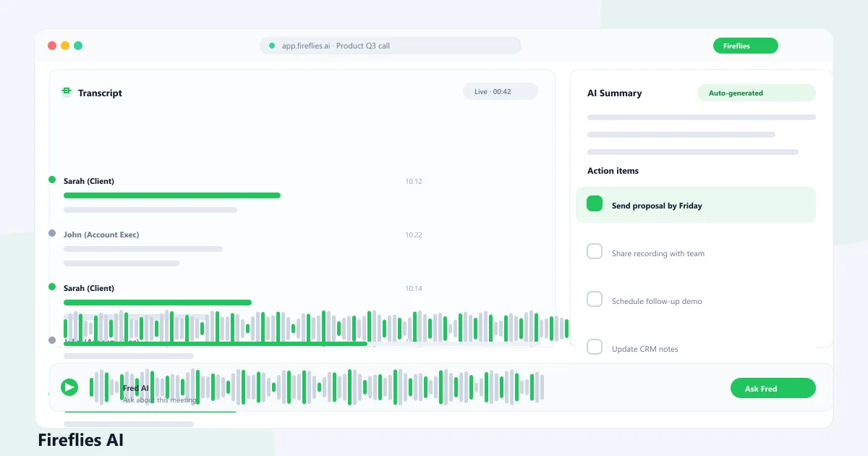This screenshot has height=456, width=868.
Task: Click the AI Summary heading
Action: (614, 93)
